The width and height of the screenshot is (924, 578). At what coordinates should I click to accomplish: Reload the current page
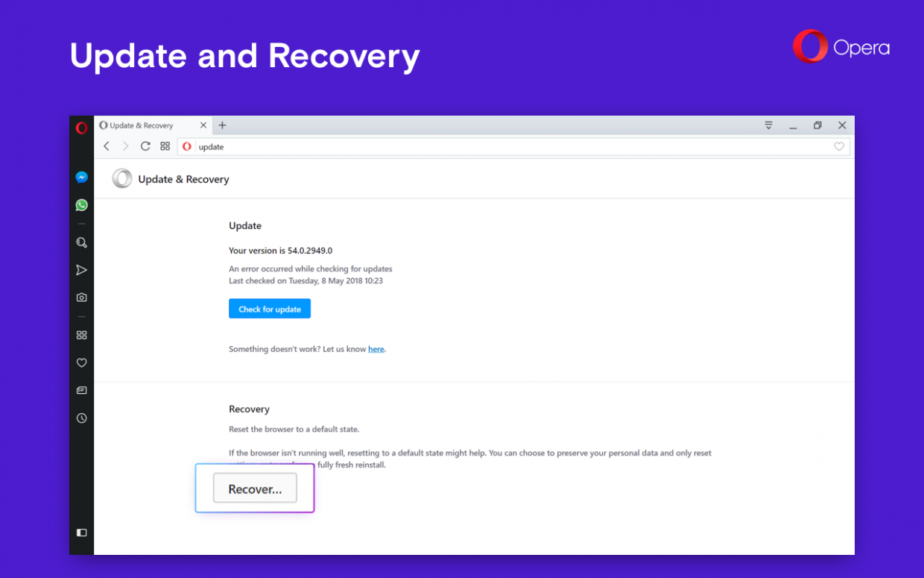point(145,146)
